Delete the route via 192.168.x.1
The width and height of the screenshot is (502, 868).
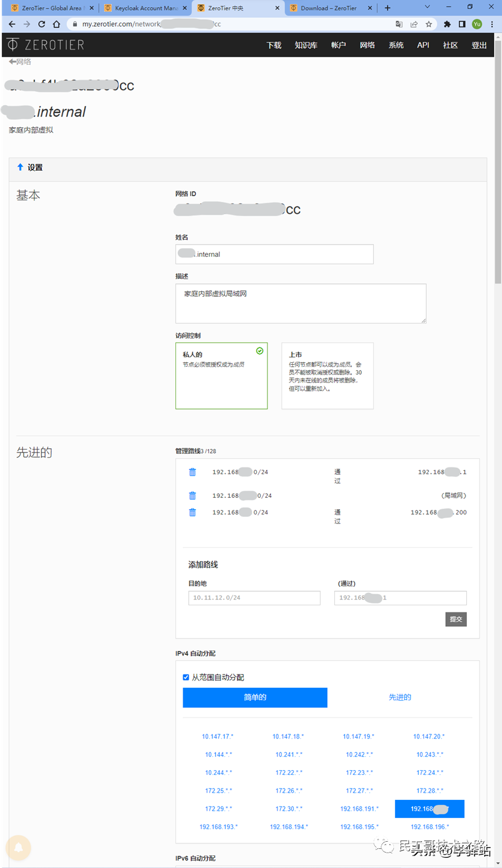tap(192, 472)
